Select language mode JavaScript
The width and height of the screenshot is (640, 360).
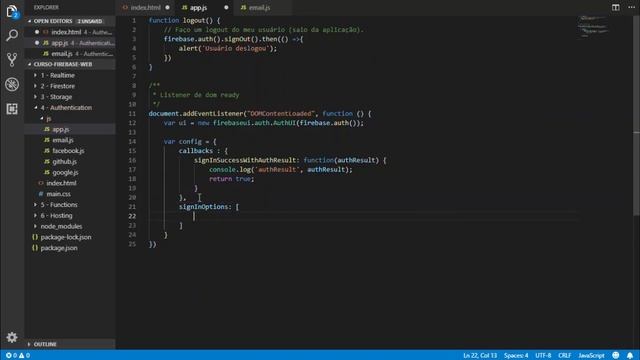click(x=591, y=356)
